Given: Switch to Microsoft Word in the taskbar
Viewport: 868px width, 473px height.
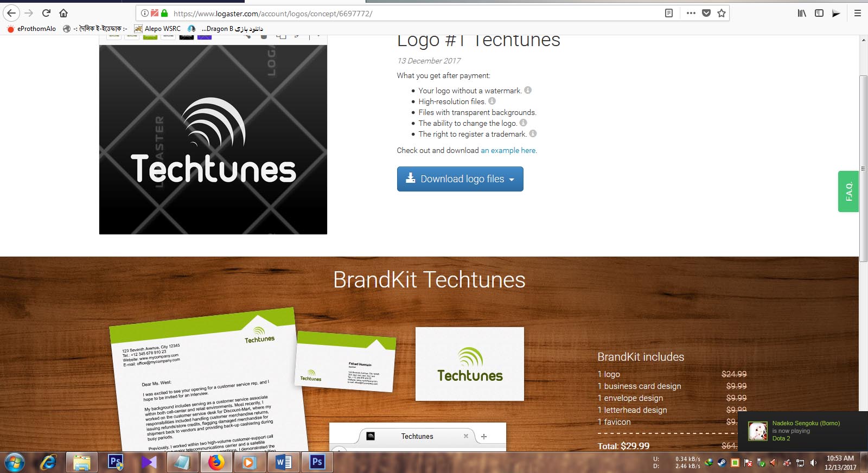Looking at the screenshot, I should (284, 462).
